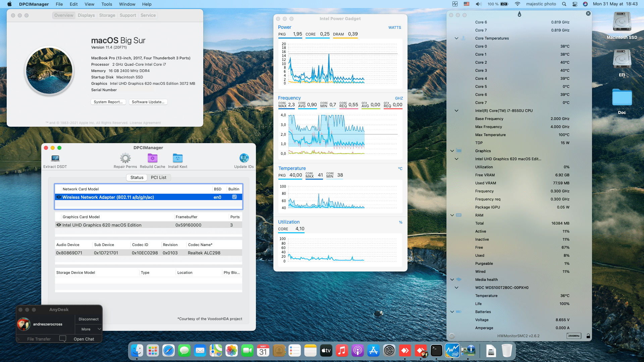Screen dimensions: 644x362
Task: Click the Extract DSDT toolbar icon
Action: click(55, 158)
